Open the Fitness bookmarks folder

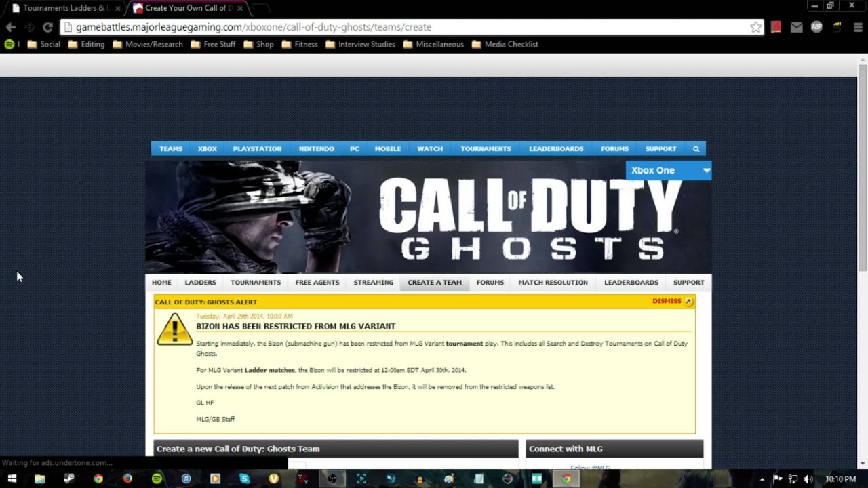point(300,44)
